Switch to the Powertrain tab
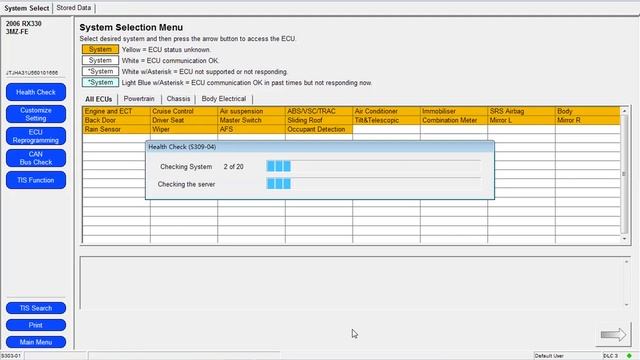640x360 pixels. (139, 99)
